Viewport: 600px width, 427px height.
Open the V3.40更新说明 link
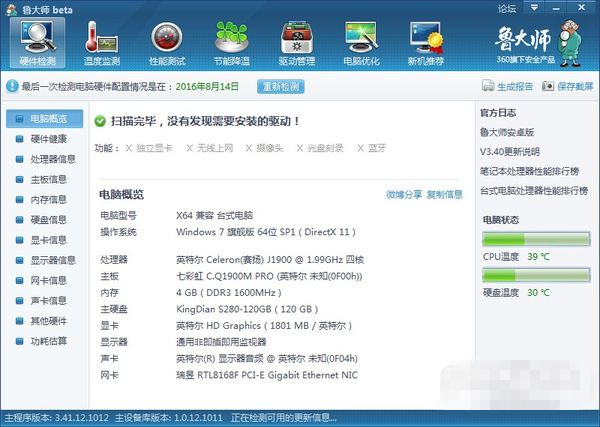[510, 152]
